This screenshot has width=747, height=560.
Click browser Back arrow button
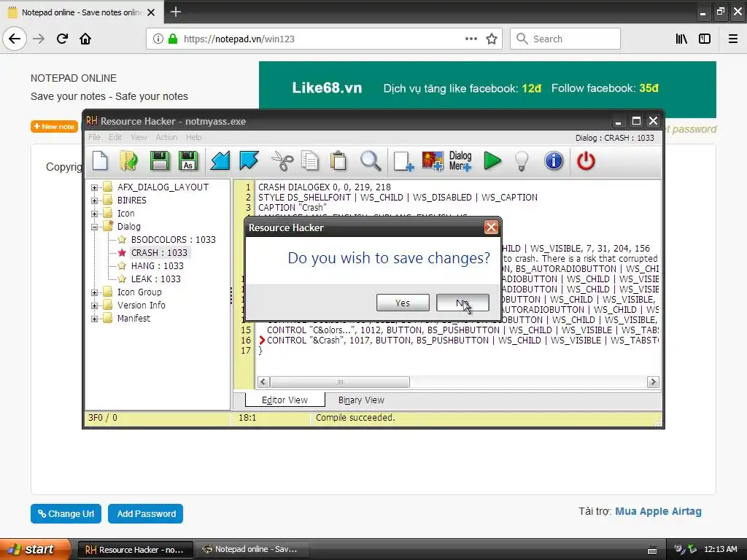(15, 39)
